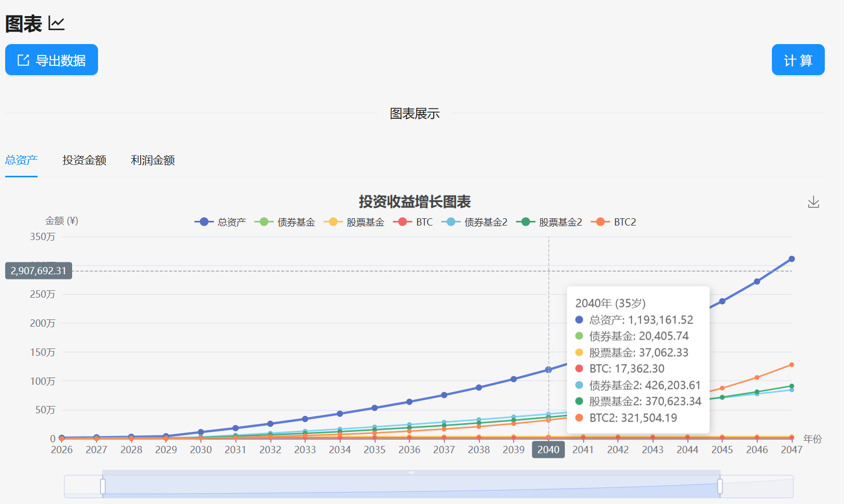
Task: Click the highlighted 2040 axis label
Action: pyautogui.click(x=548, y=450)
